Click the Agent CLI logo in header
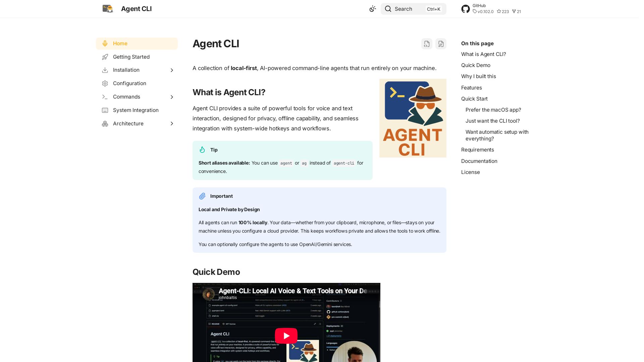This screenshot has width=644, height=362. pyautogui.click(x=108, y=9)
